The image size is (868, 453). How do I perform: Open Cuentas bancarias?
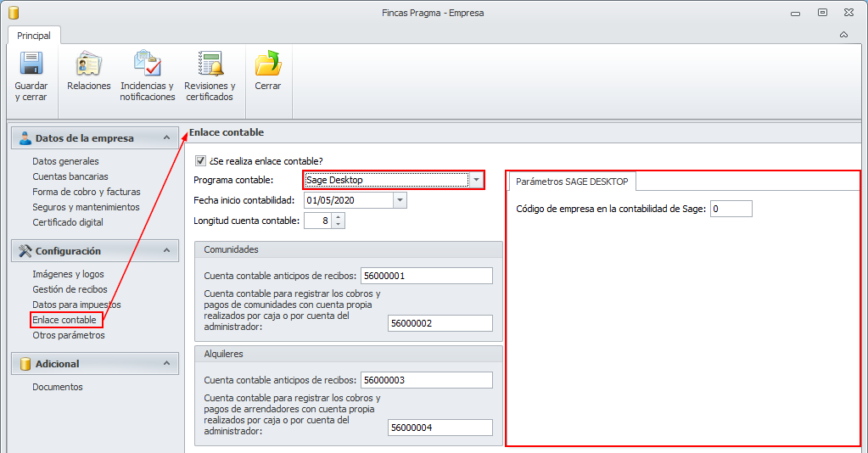(70, 176)
